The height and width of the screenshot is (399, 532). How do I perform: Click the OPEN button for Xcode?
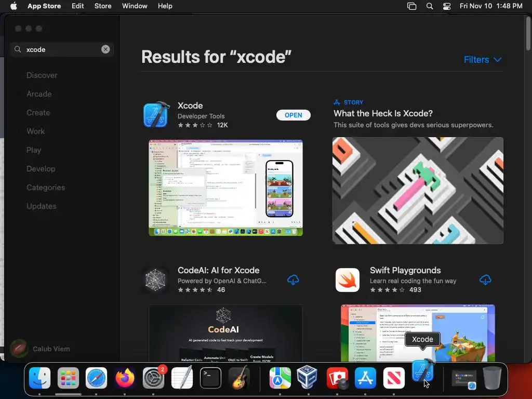294,115
